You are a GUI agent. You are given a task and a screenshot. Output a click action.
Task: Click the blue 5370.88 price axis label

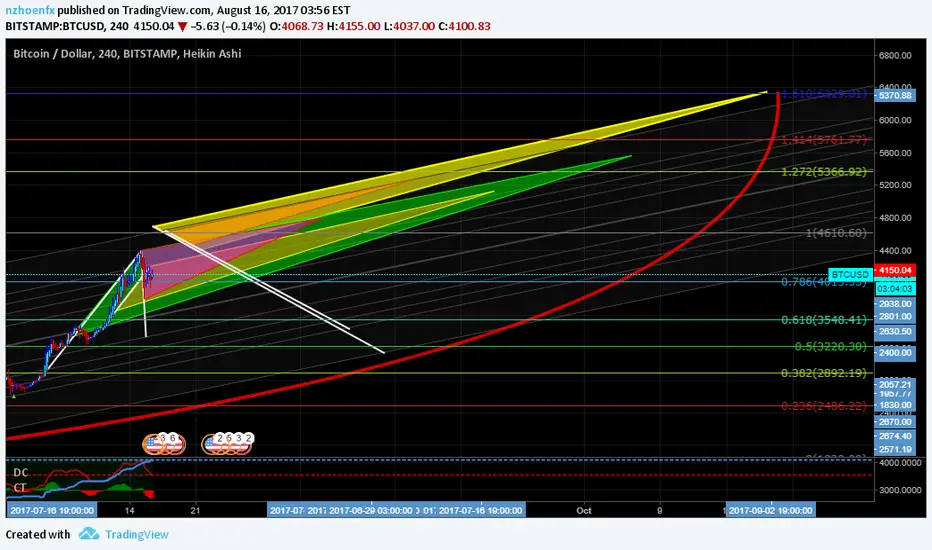[x=895, y=95]
